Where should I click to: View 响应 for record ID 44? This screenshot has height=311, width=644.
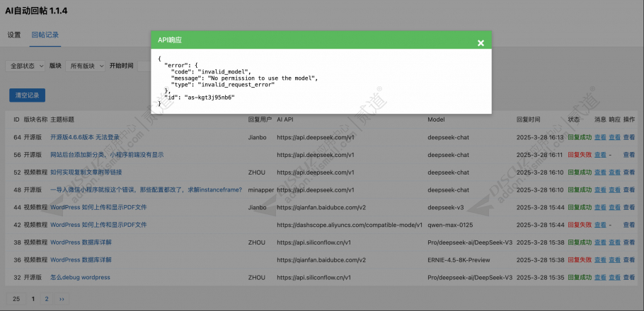pos(614,207)
